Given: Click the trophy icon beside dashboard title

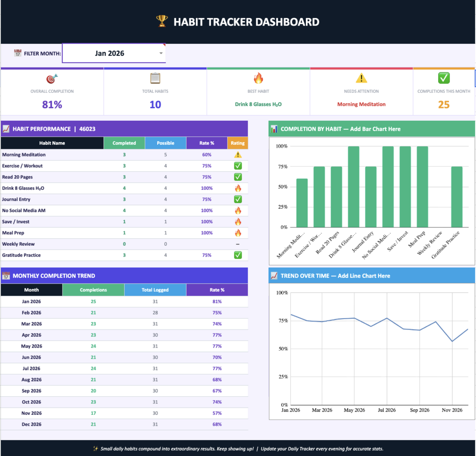Looking at the screenshot, I should [x=162, y=21].
